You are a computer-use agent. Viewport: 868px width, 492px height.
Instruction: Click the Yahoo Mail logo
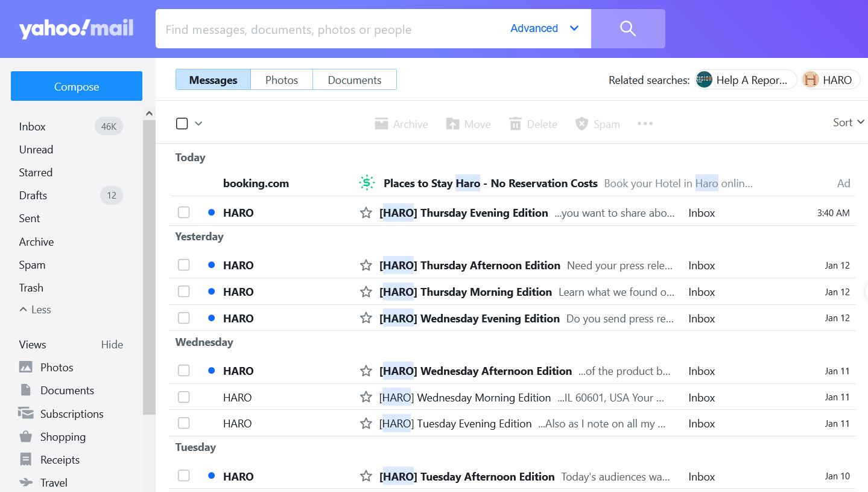tap(76, 28)
